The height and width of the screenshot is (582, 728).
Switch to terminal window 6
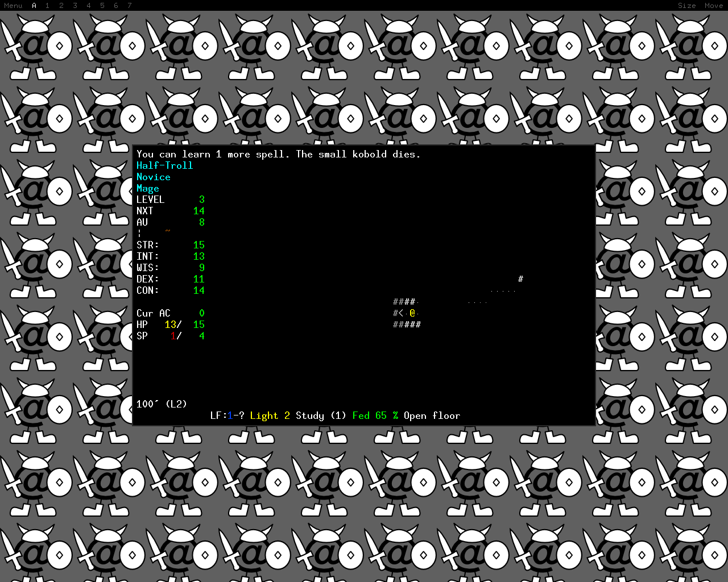(116, 6)
